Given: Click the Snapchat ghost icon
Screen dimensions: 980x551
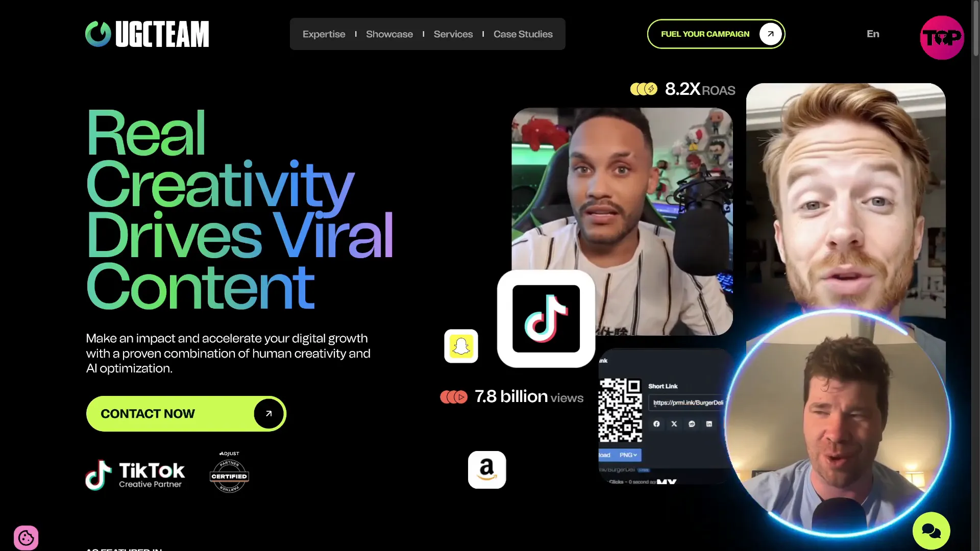Looking at the screenshot, I should click(461, 346).
